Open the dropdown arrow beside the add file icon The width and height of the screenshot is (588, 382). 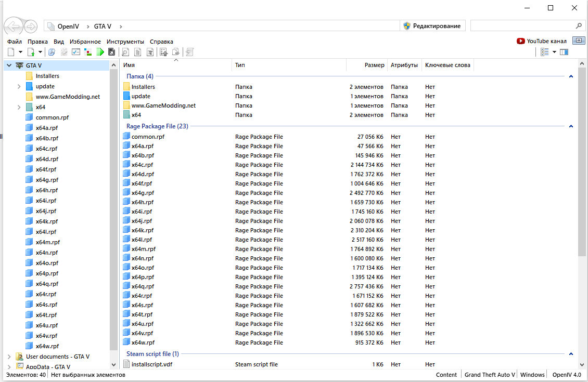tap(40, 52)
